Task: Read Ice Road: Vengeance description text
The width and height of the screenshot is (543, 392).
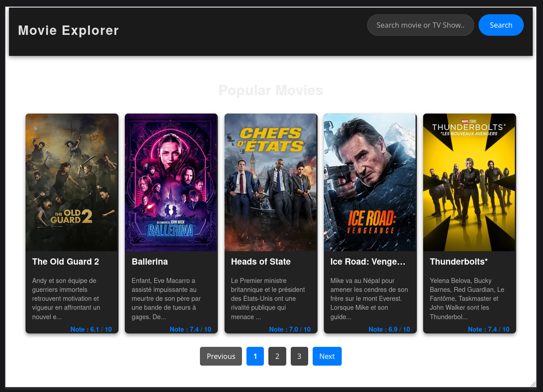Action: click(x=369, y=299)
